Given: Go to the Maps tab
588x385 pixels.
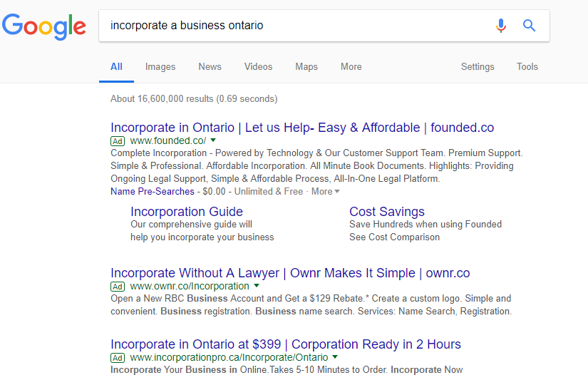Looking at the screenshot, I should [x=306, y=67].
